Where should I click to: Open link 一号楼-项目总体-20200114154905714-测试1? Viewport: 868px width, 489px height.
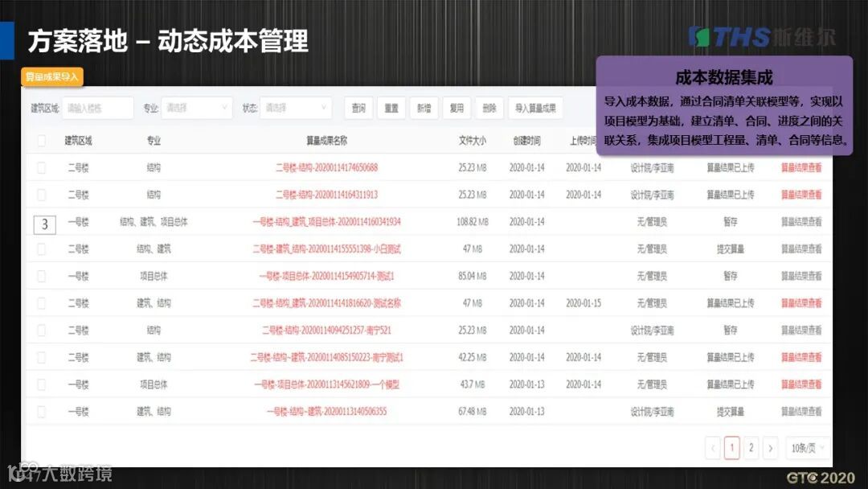(326, 276)
